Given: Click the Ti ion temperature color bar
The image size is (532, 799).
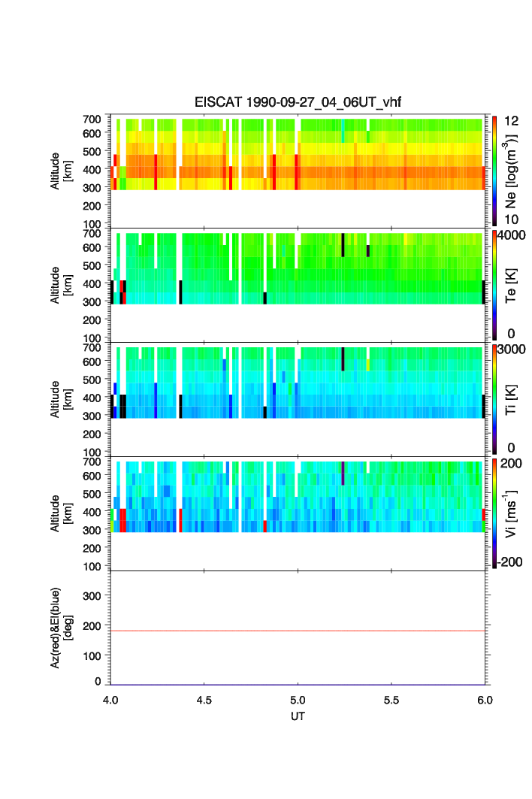Looking at the screenshot, I should [494, 399].
